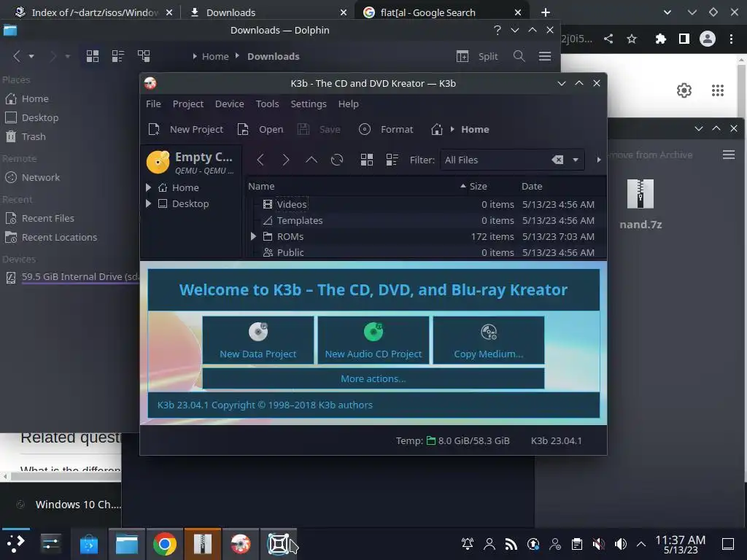Open the K3b Device menu
The image size is (747, 560).
click(230, 104)
